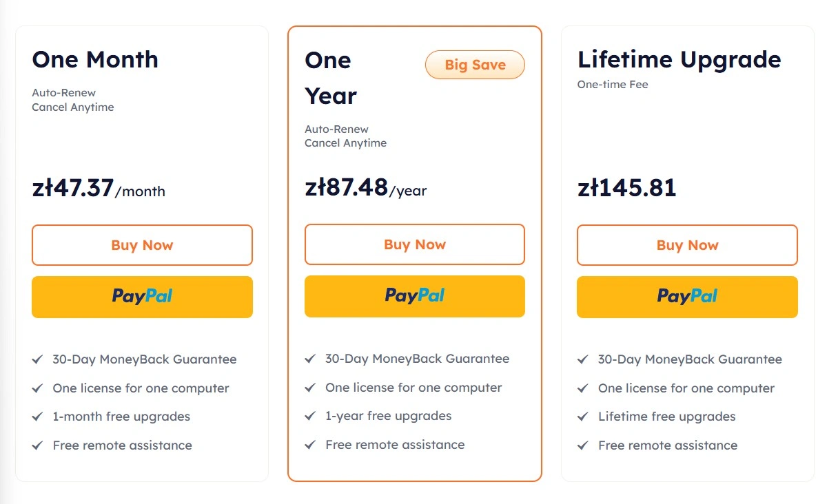Click Buy Now for One Month plan

pos(142,245)
